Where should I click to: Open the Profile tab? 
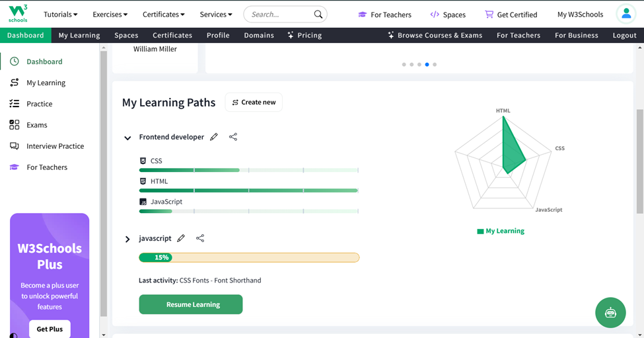click(x=218, y=35)
